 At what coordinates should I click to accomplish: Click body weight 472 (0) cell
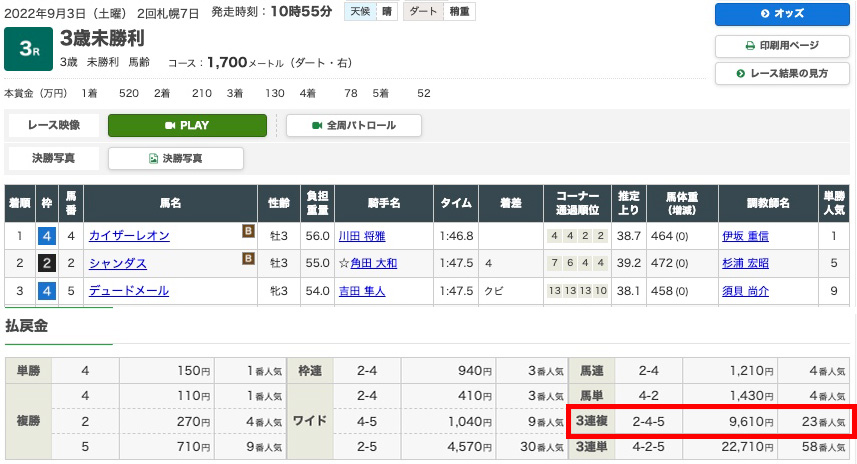670,263
